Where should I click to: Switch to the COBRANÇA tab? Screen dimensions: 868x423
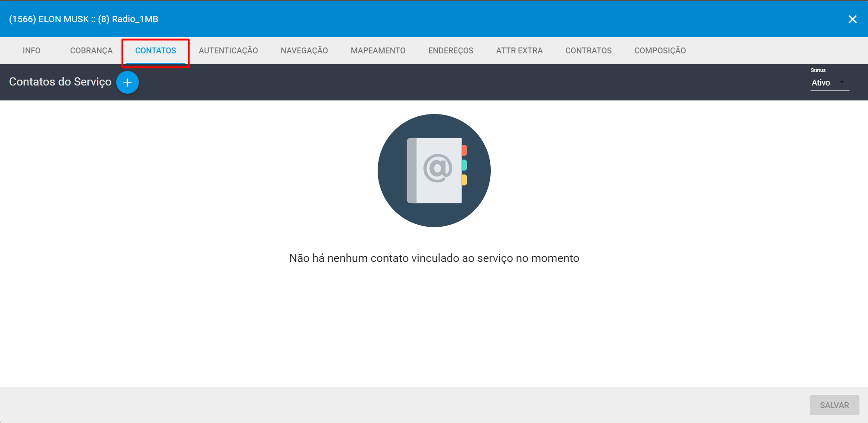coord(91,51)
